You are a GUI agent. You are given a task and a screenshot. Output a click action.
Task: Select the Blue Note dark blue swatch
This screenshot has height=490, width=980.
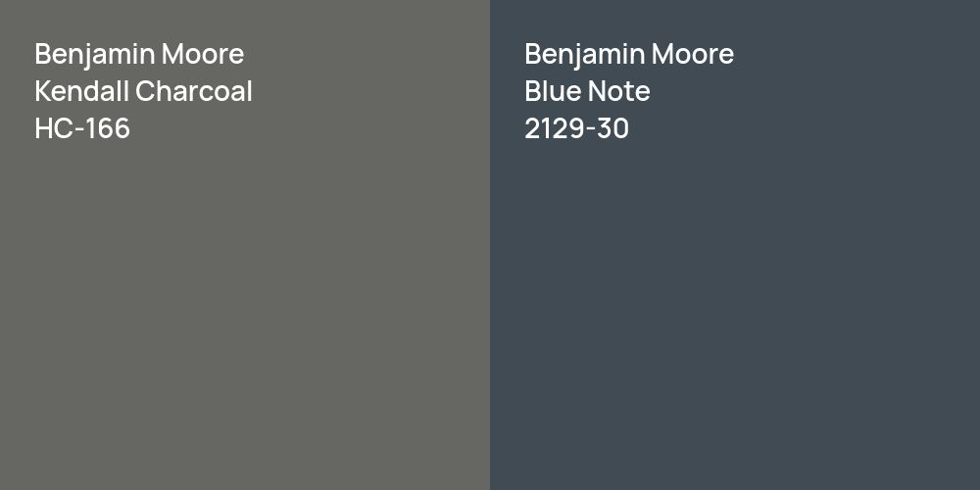(x=735, y=314)
